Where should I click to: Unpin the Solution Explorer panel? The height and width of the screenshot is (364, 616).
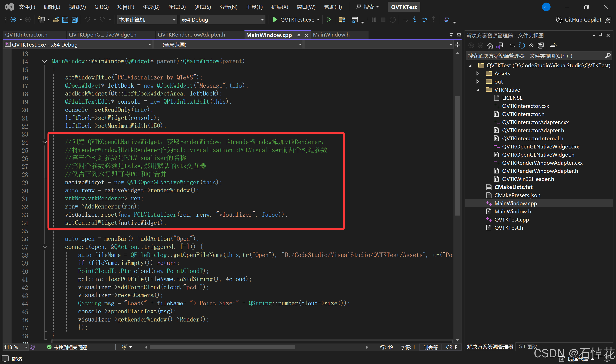click(601, 35)
